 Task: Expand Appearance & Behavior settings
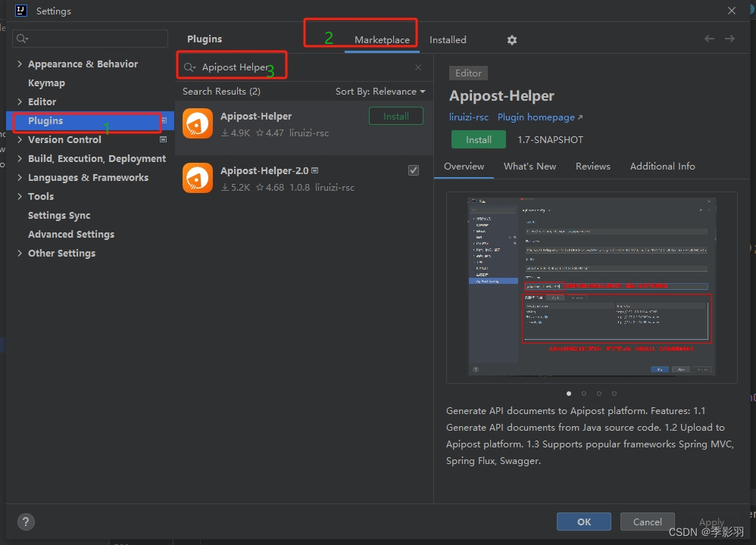pyautogui.click(x=20, y=64)
